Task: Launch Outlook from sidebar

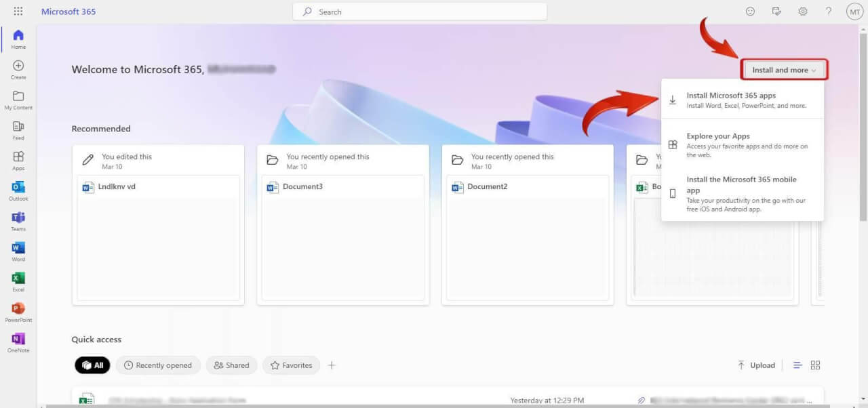Action: pyautogui.click(x=18, y=191)
